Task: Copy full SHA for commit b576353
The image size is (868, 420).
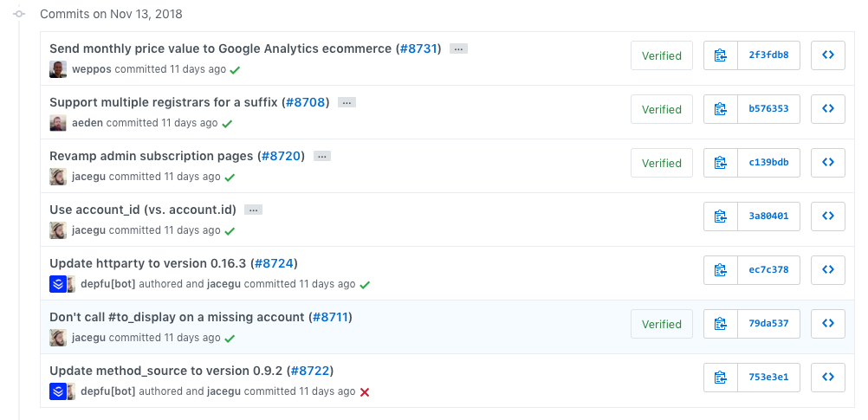Action: pos(720,109)
